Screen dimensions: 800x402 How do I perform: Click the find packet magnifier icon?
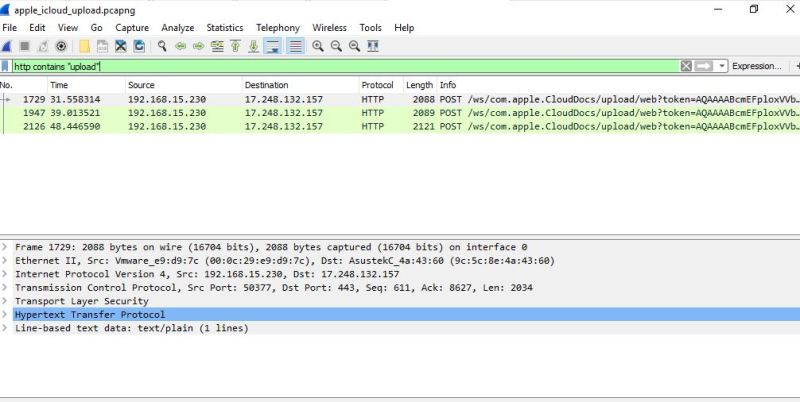click(162, 46)
